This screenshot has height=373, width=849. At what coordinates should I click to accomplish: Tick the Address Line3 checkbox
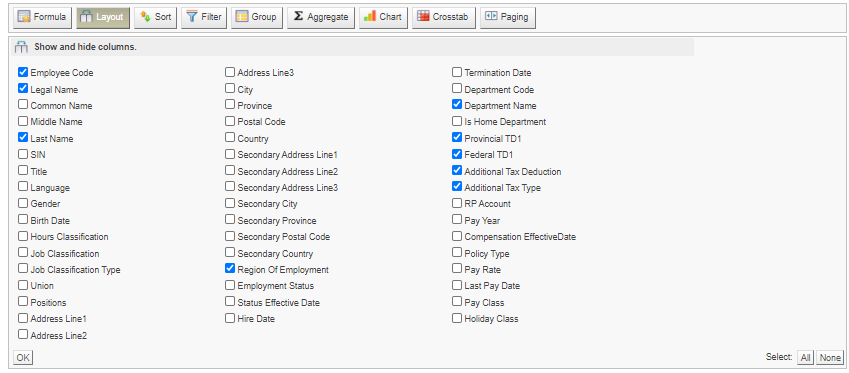(x=230, y=72)
